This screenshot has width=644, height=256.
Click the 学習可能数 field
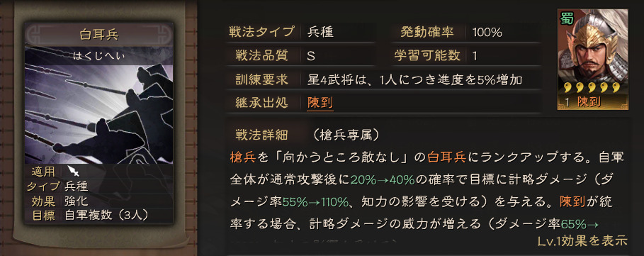[x=465, y=56]
